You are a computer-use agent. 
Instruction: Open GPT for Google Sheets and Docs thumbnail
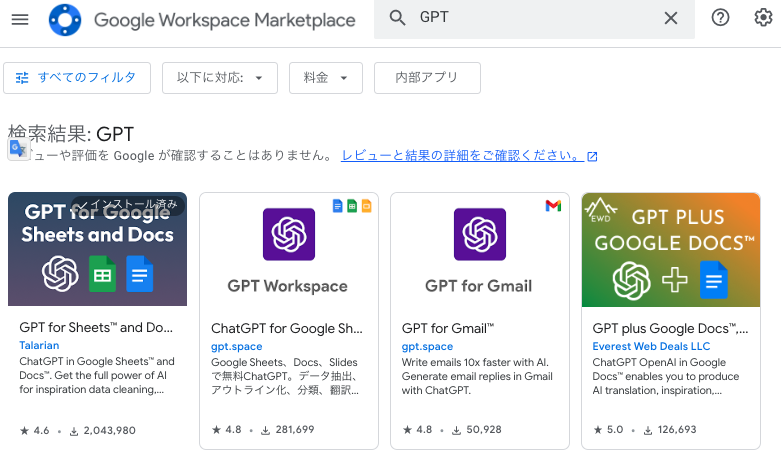98,249
